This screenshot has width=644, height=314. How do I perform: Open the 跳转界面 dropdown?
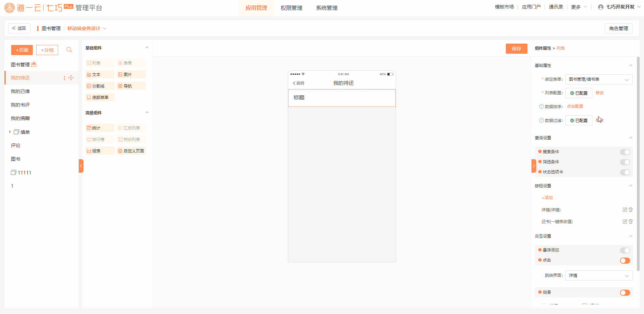tap(598, 276)
